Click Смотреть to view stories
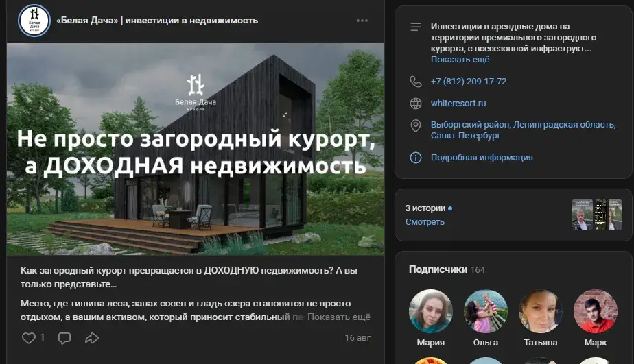The image size is (634, 364). coord(425,222)
